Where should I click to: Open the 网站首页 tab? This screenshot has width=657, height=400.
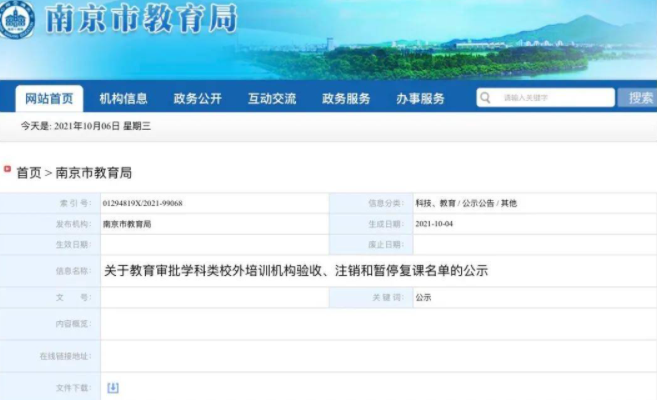tap(49, 98)
